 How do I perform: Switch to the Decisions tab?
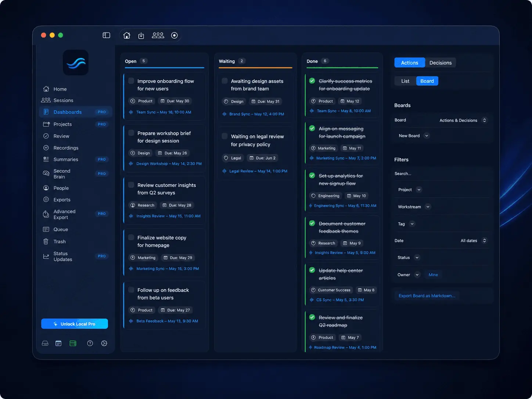[441, 63]
